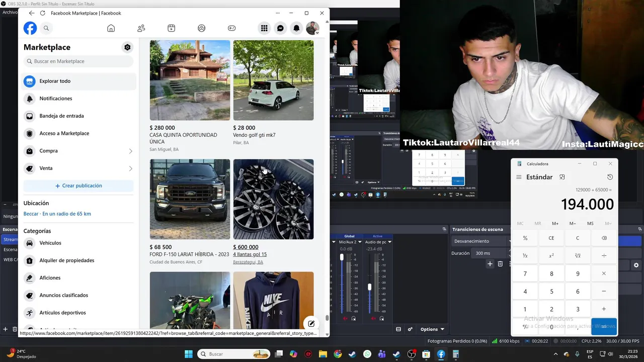Screen dimensions: 644x362
Task: Add a transition with plus icon in OBS
Action: click(490, 264)
